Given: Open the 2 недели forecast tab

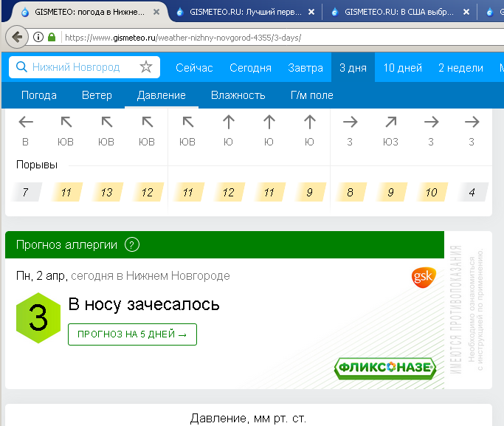Looking at the screenshot, I should 460,68.
